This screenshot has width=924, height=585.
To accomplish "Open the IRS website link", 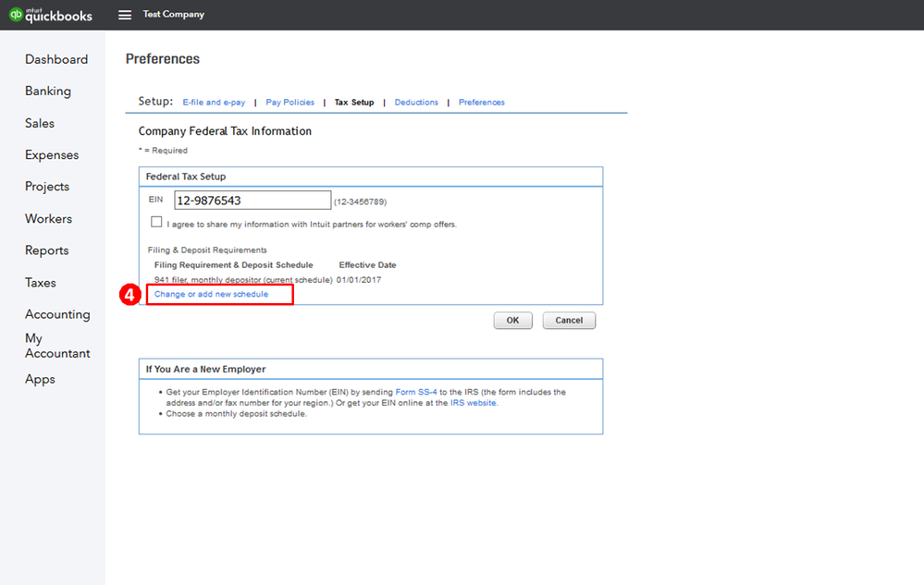I will [474, 403].
